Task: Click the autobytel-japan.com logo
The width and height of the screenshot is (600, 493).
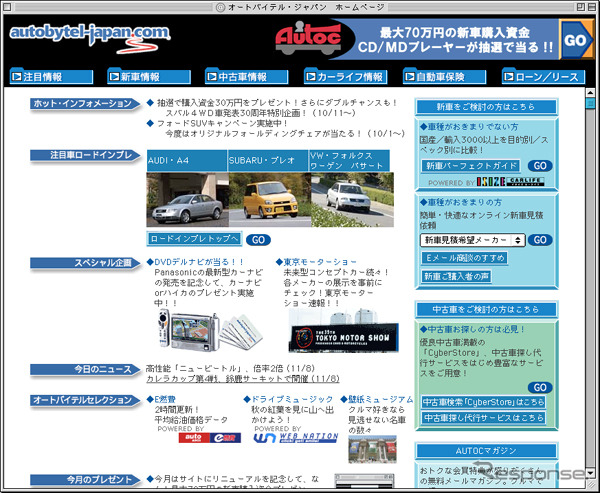Action: (90, 38)
